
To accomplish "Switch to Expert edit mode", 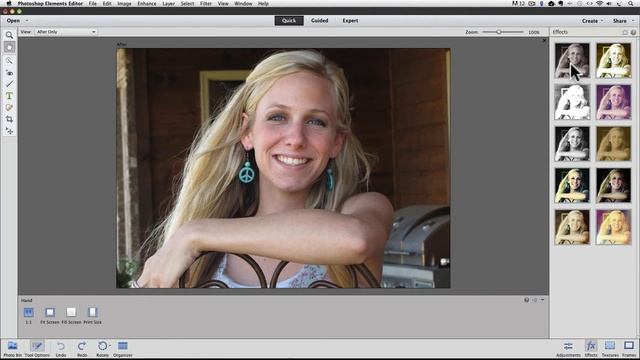I will (350, 20).
